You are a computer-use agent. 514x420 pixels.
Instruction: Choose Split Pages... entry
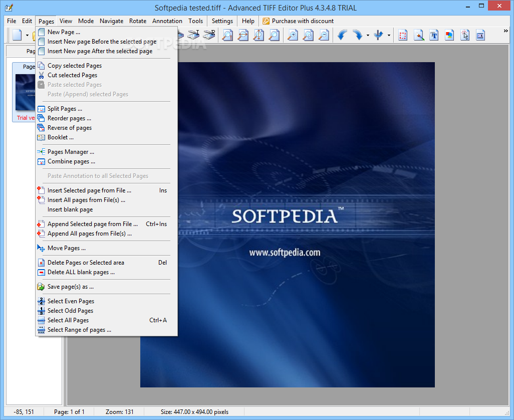pos(107,109)
